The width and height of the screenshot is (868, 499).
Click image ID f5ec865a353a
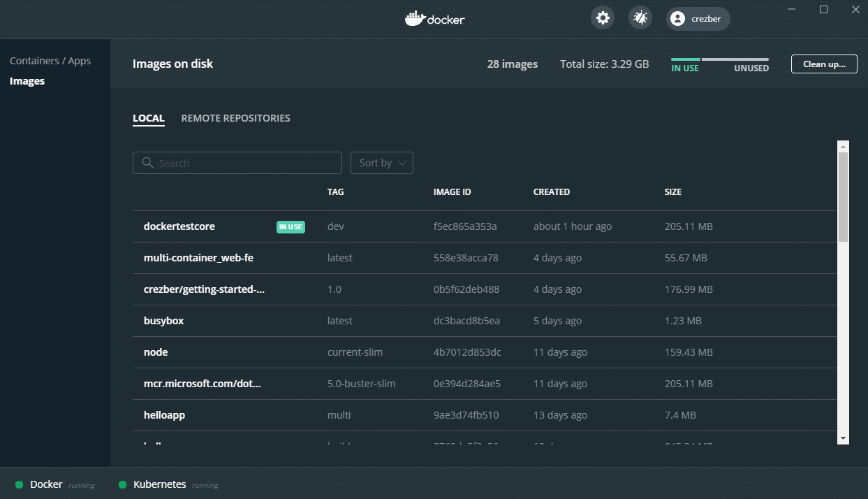465,226
